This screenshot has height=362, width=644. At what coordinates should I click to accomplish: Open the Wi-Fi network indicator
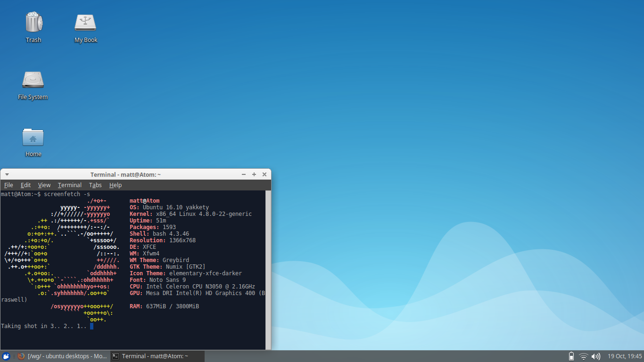(x=584, y=356)
